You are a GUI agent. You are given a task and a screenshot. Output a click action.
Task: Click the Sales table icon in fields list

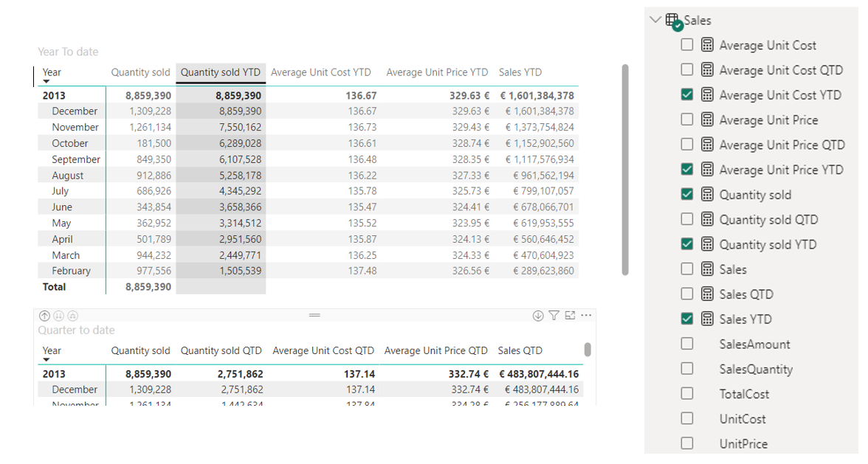(x=673, y=21)
